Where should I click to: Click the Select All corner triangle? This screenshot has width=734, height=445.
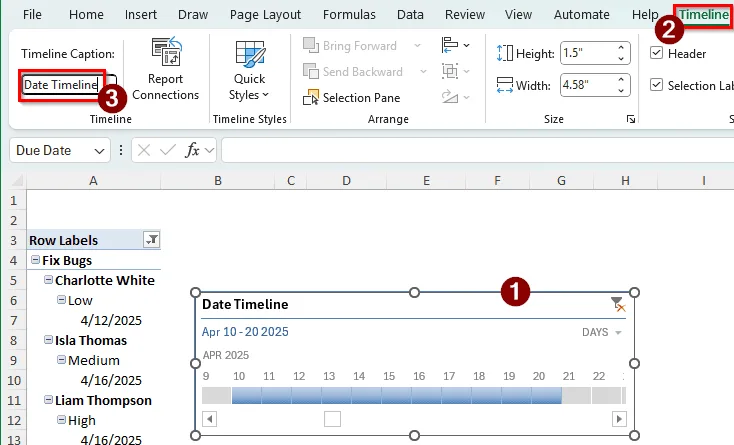click(17, 181)
